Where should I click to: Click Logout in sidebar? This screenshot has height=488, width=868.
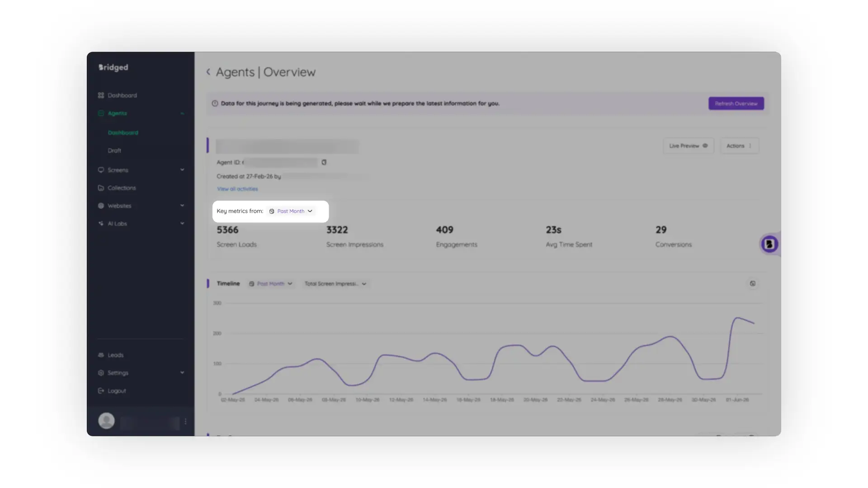[117, 391]
